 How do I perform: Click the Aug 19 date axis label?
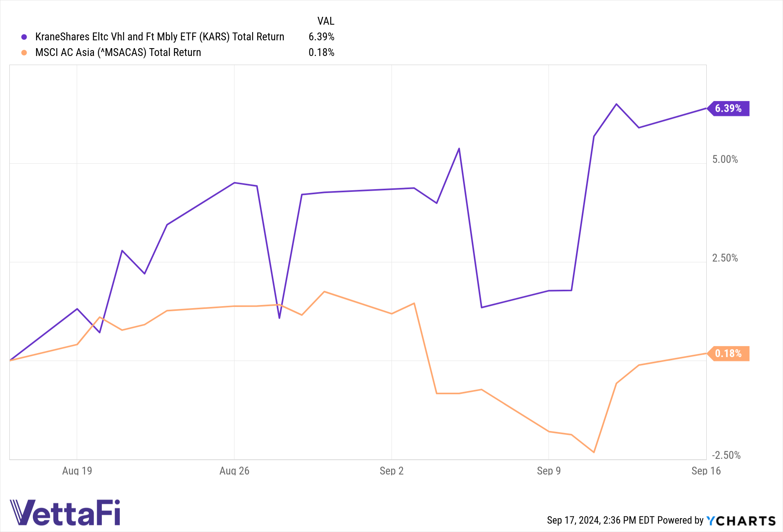pyautogui.click(x=77, y=471)
